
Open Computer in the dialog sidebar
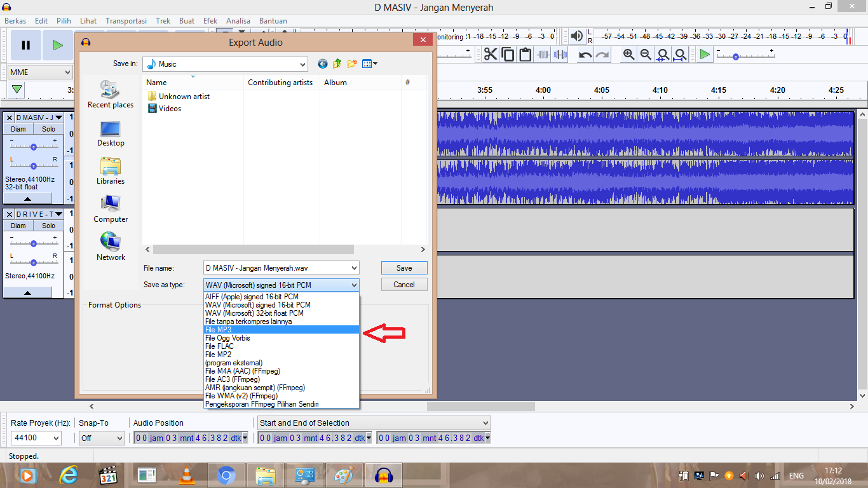(x=111, y=210)
